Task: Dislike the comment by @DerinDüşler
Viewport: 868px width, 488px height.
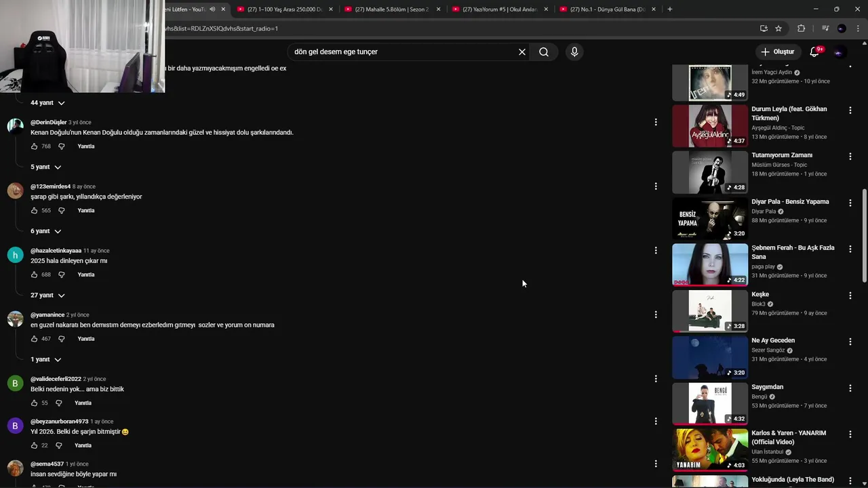Action: tap(61, 146)
